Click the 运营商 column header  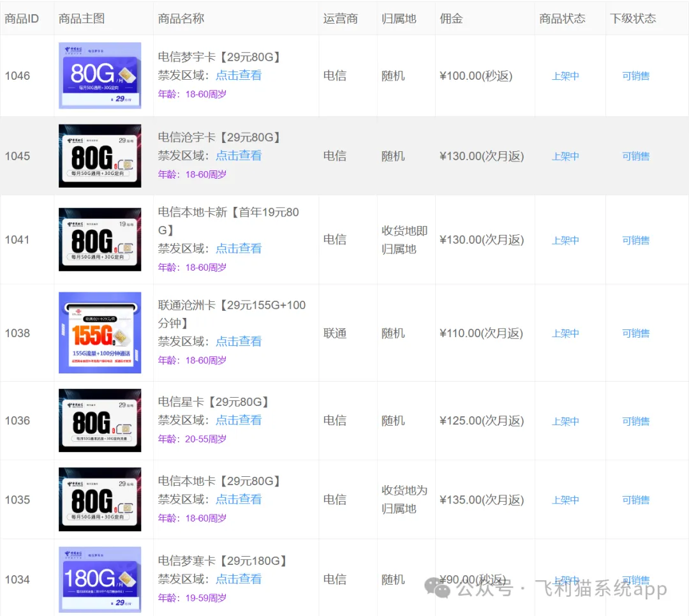click(x=341, y=19)
